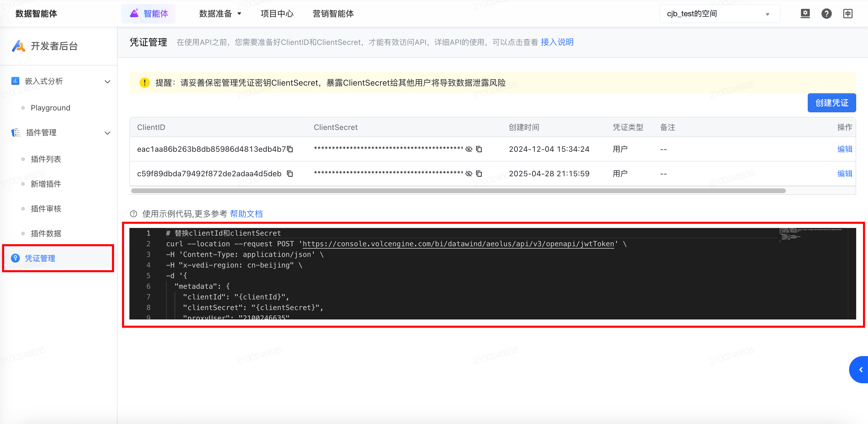Click the blue floating collapse arrow button
Image resolution: width=868 pixels, height=424 pixels.
860,370
